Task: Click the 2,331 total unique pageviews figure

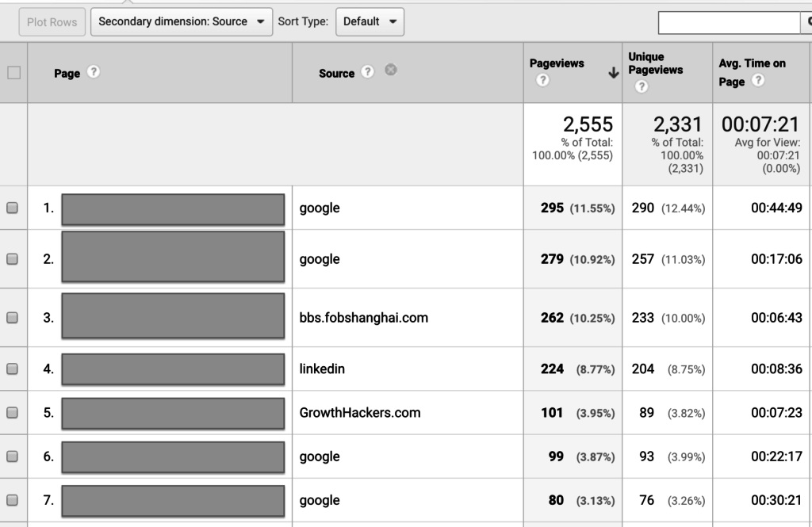Action: (678, 124)
